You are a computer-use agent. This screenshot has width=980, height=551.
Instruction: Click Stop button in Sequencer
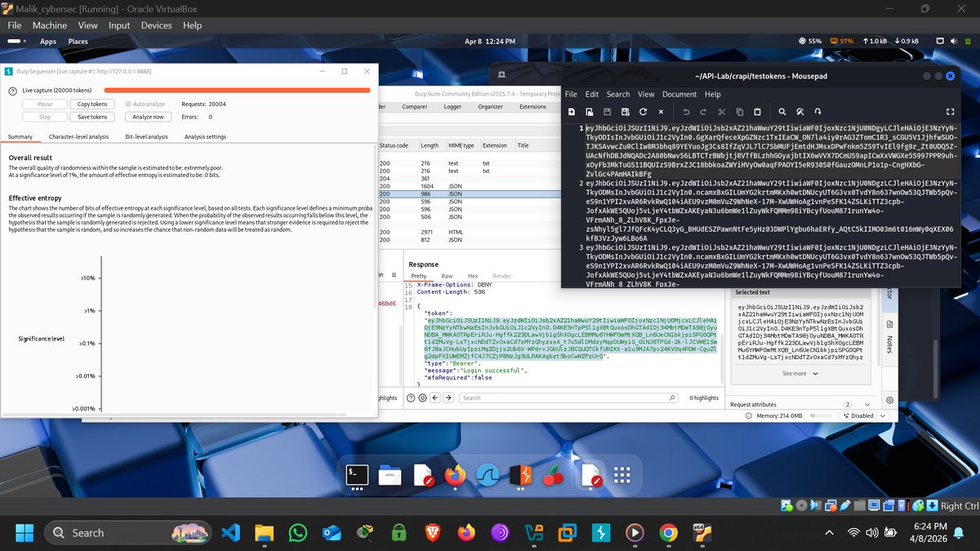click(x=45, y=117)
